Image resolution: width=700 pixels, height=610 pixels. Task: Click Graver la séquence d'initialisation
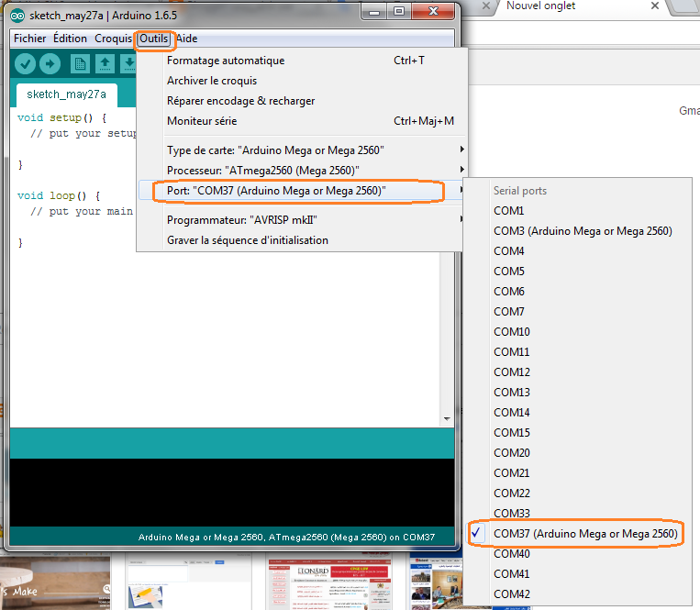[302, 240]
